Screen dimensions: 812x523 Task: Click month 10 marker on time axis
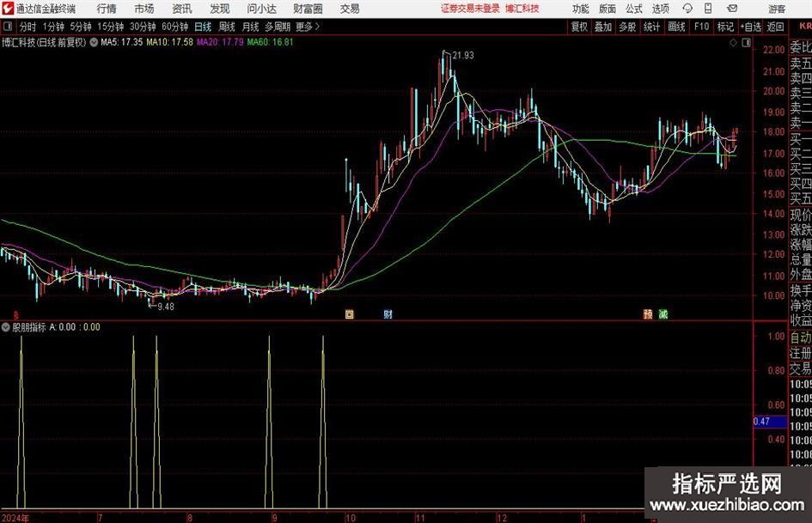point(351,518)
